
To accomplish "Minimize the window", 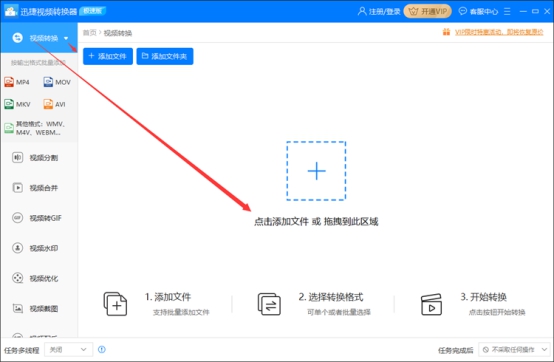I will click(x=523, y=11).
